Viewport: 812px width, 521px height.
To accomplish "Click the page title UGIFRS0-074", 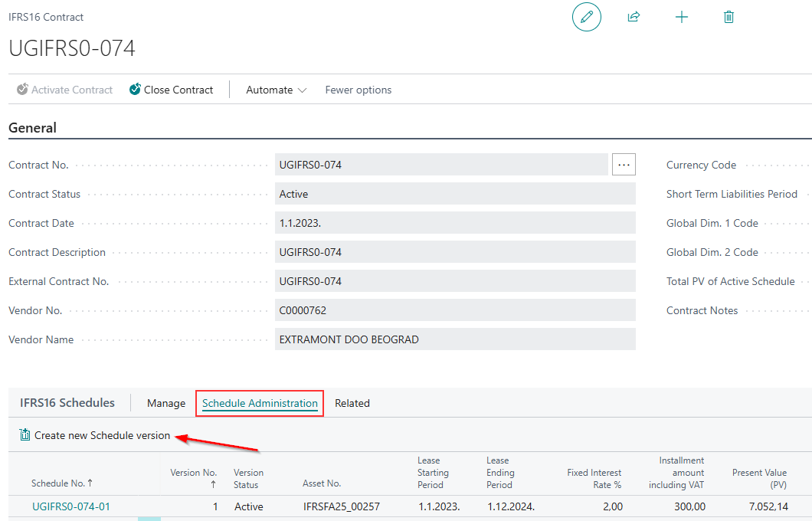I will click(72, 49).
